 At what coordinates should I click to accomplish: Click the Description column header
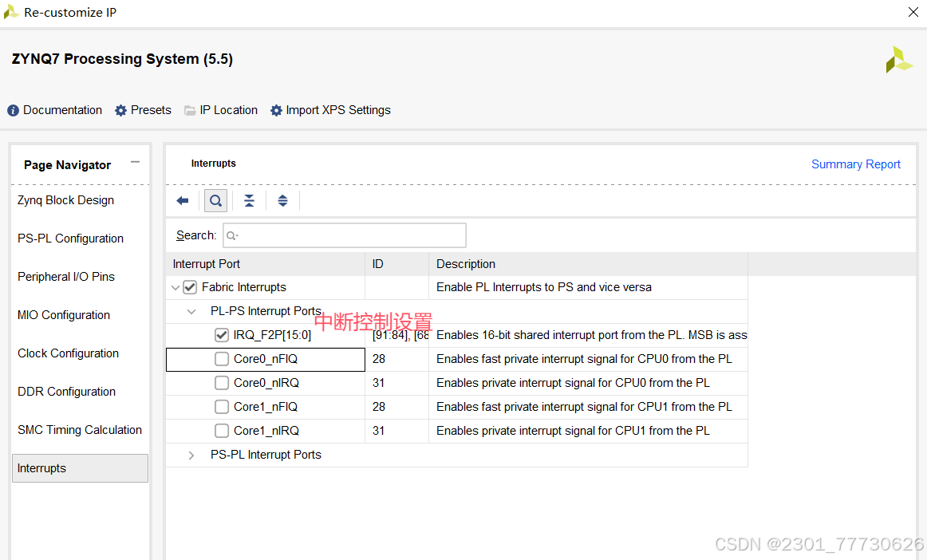pyautogui.click(x=588, y=264)
